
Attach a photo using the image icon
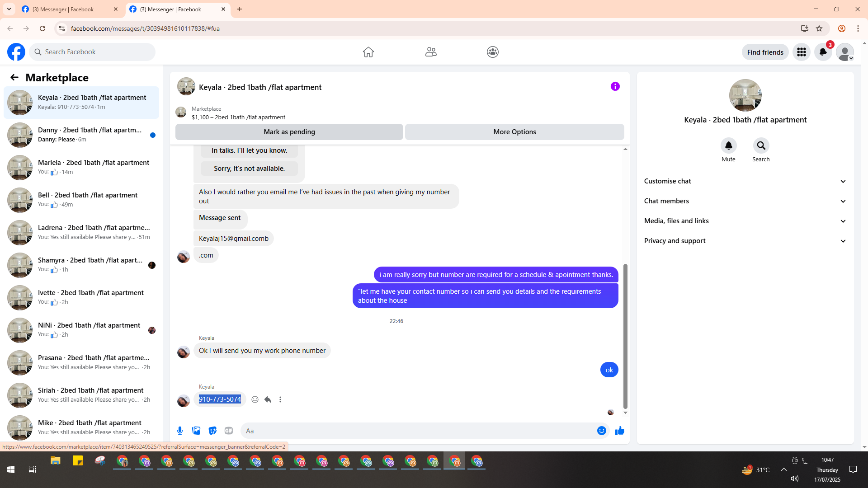coord(196,431)
